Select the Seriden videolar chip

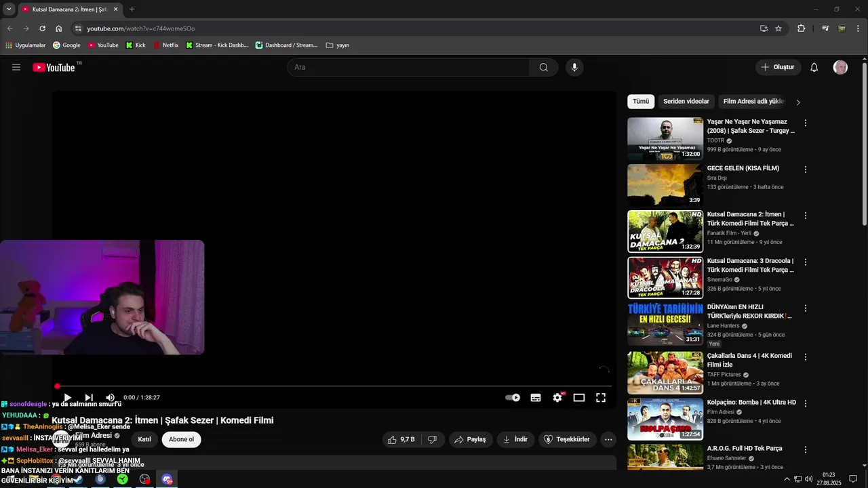click(x=686, y=102)
